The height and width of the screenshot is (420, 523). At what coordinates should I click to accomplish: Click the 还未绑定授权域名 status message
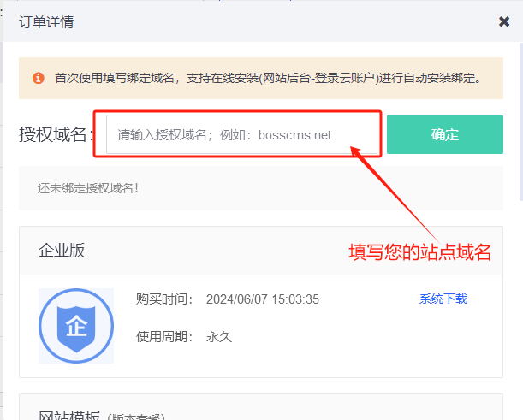tap(88, 188)
